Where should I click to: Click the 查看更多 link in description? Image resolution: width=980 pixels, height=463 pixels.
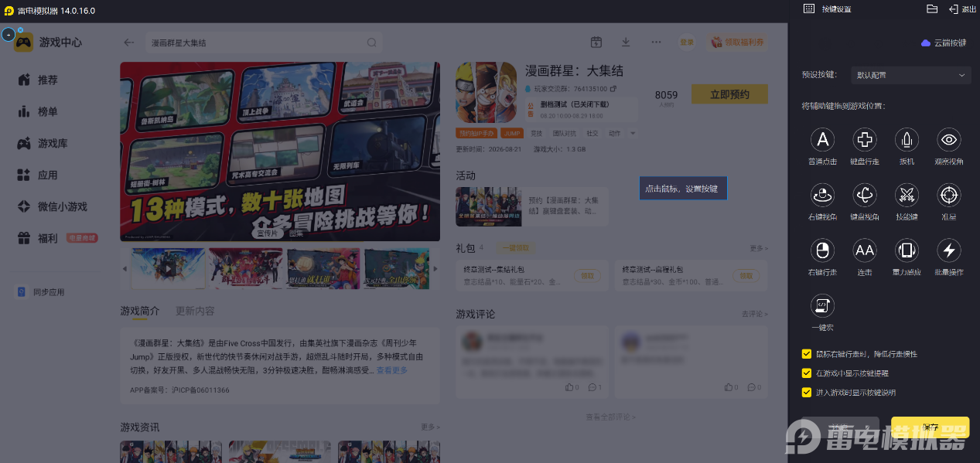pyautogui.click(x=392, y=370)
